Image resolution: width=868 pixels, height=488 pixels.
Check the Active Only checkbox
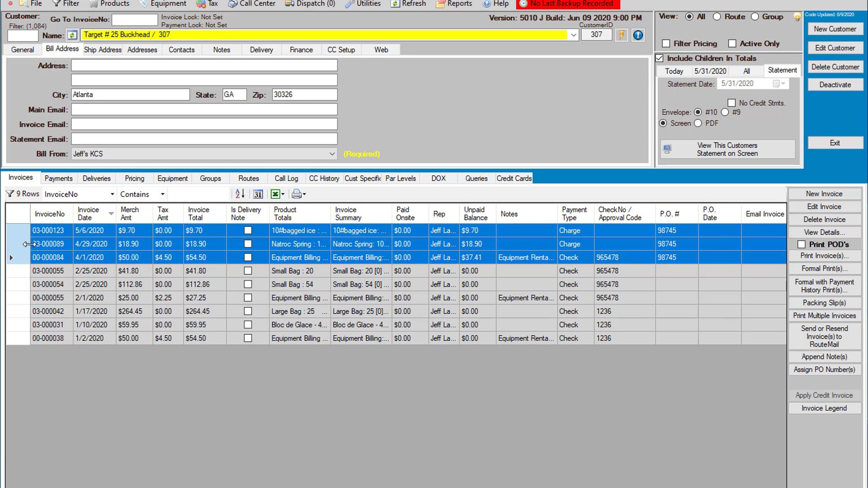pyautogui.click(x=732, y=43)
